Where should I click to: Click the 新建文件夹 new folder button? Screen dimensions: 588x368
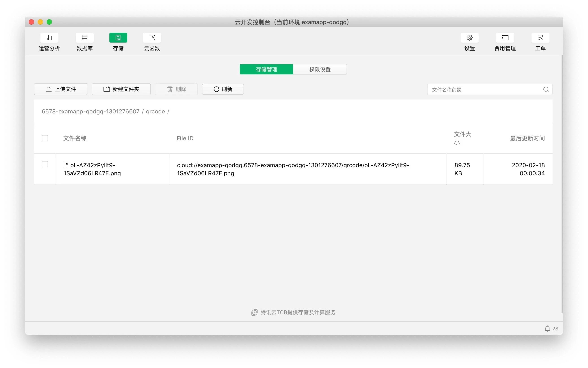121,89
